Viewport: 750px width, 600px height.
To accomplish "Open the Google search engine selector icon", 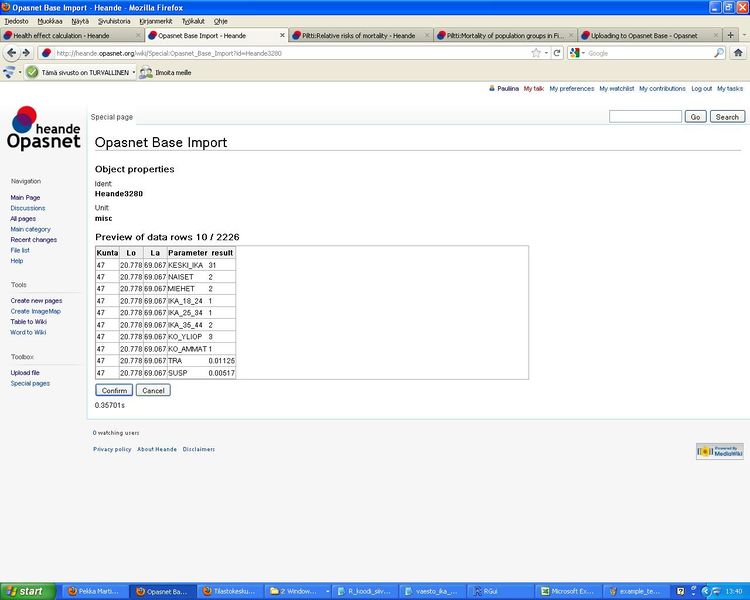I will (x=575, y=53).
